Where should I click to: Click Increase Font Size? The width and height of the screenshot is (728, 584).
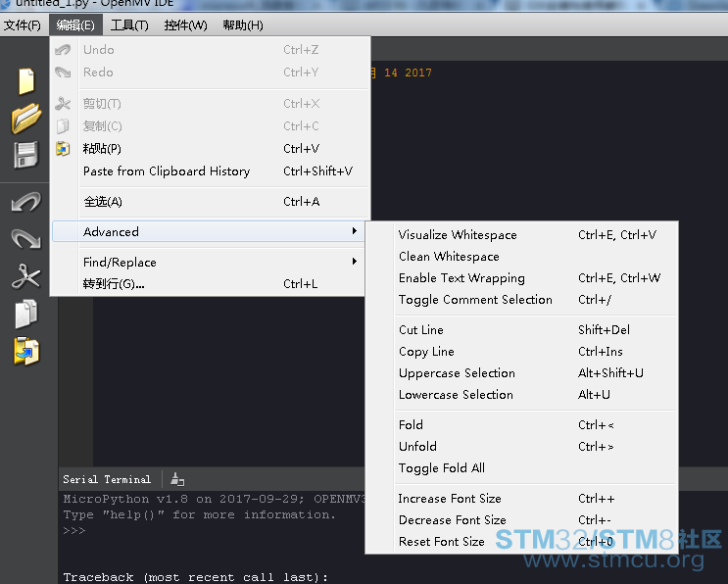[449, 499]
